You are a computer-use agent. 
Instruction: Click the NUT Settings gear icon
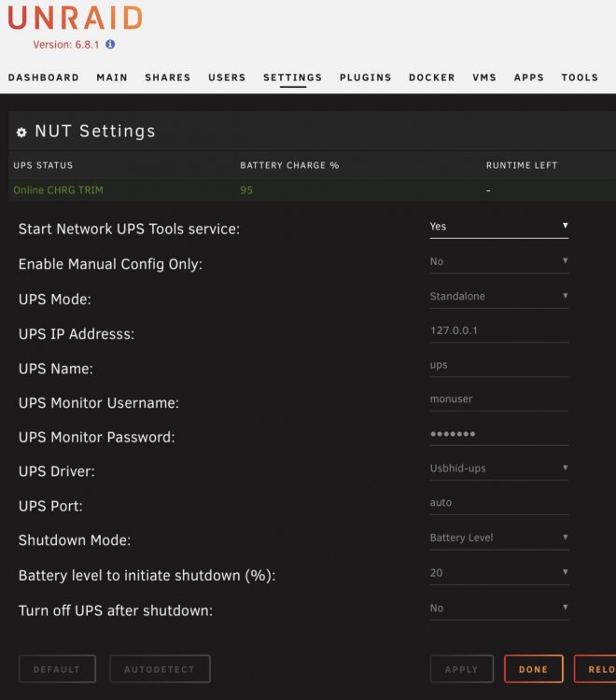coord(21,133)
